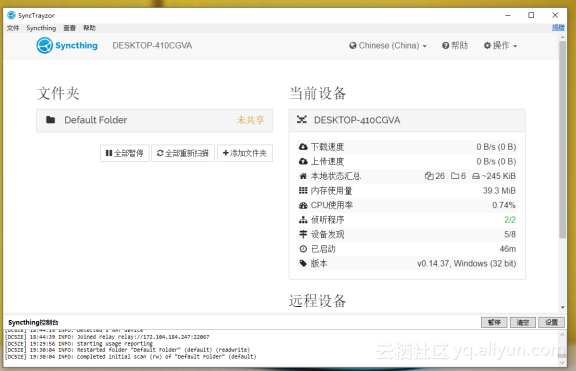Open the Chinese (China) language dropdown
The image size is (576, 371).
tap(388, 46)
